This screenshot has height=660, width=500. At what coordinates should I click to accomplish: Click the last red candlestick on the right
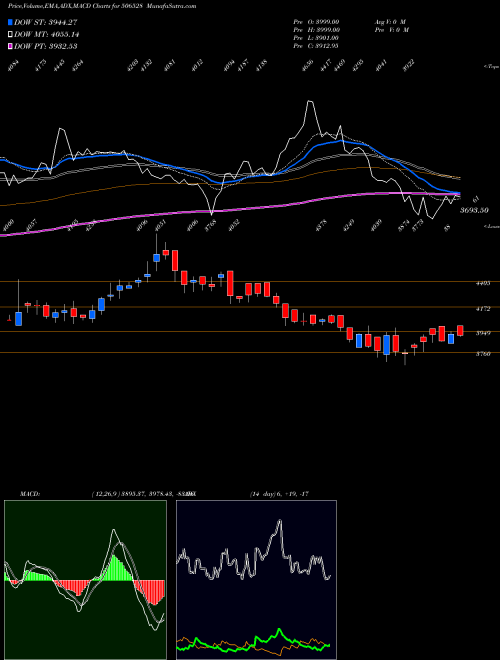point(460,330)
